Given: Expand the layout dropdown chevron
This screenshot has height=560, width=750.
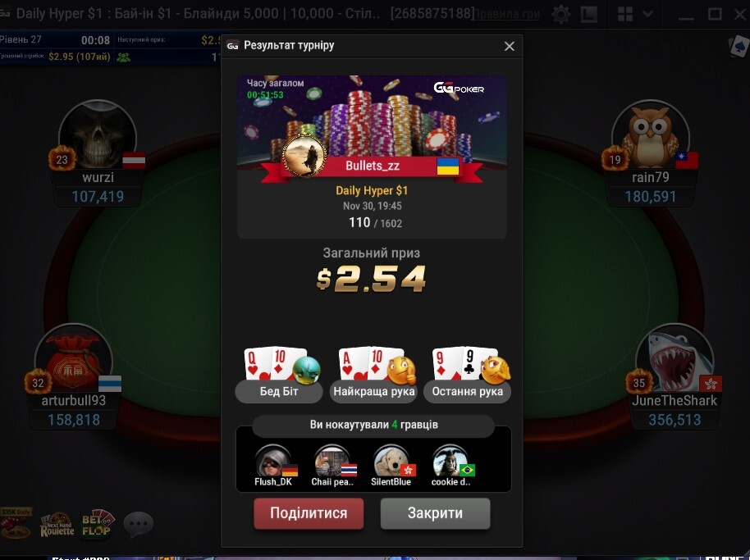Looking at the screenshot, I should tap(647, 14).
